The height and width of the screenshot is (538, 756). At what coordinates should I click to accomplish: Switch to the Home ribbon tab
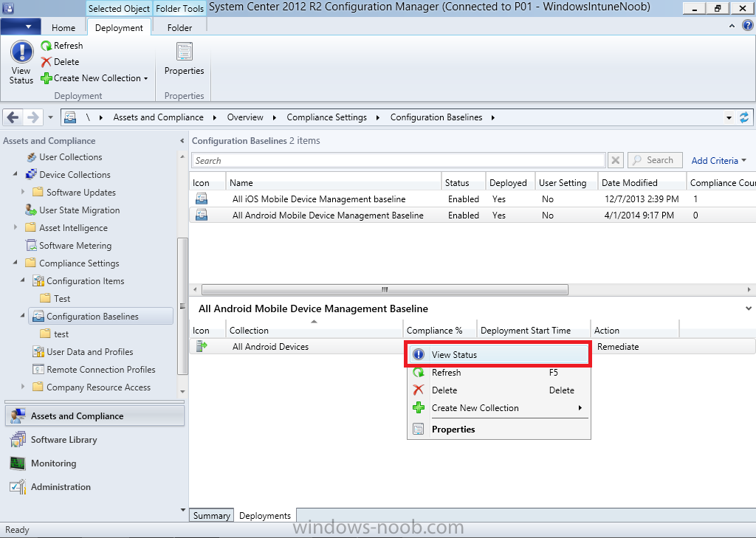63,28
